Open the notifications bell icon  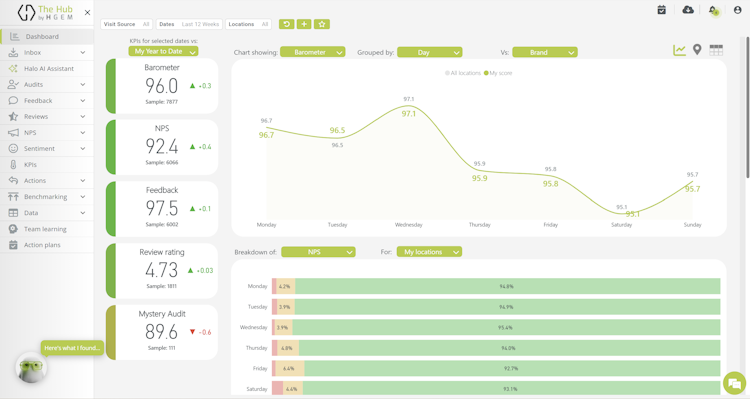pos(713,10)
